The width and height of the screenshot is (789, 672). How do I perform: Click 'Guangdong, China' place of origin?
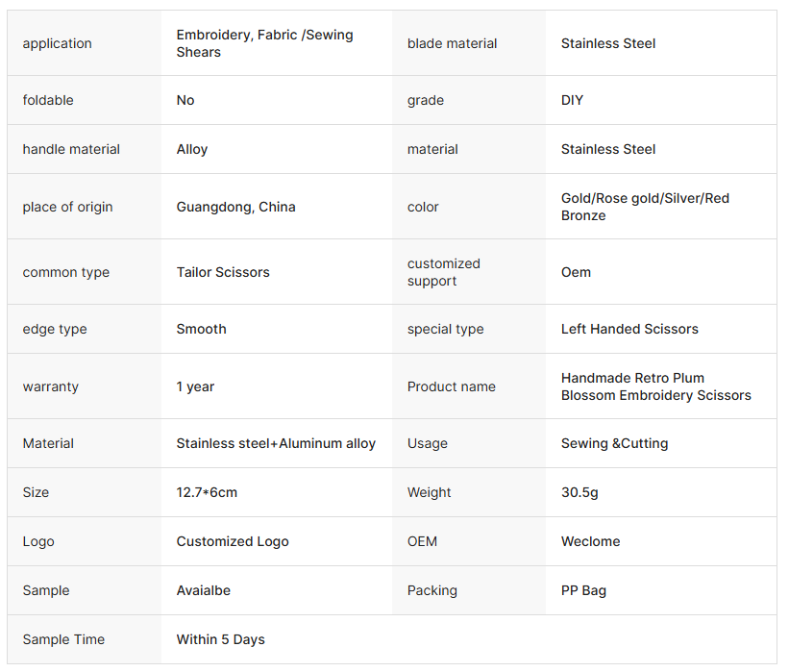click(235, 207)
